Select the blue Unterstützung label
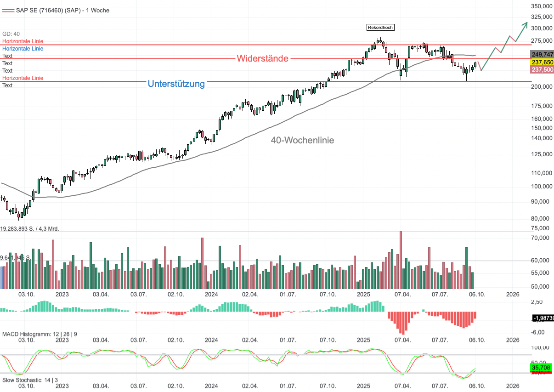Screen dimensions: 554x392 176,84
